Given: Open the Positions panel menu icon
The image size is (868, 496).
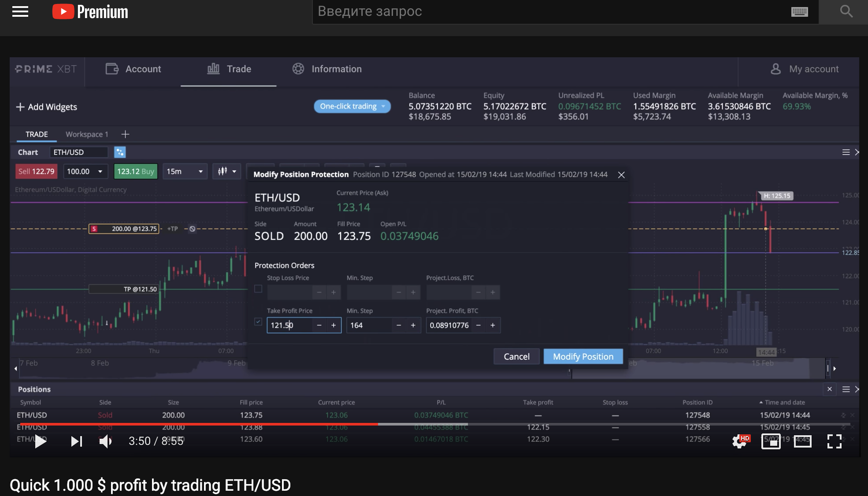Looking at the screenshot, I should pos(846,389).
